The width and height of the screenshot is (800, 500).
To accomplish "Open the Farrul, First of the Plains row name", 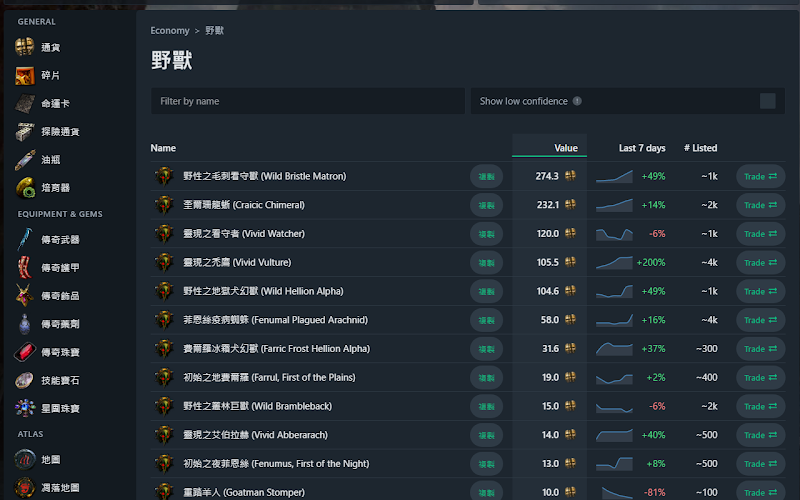I will click(x=269, y=378).
